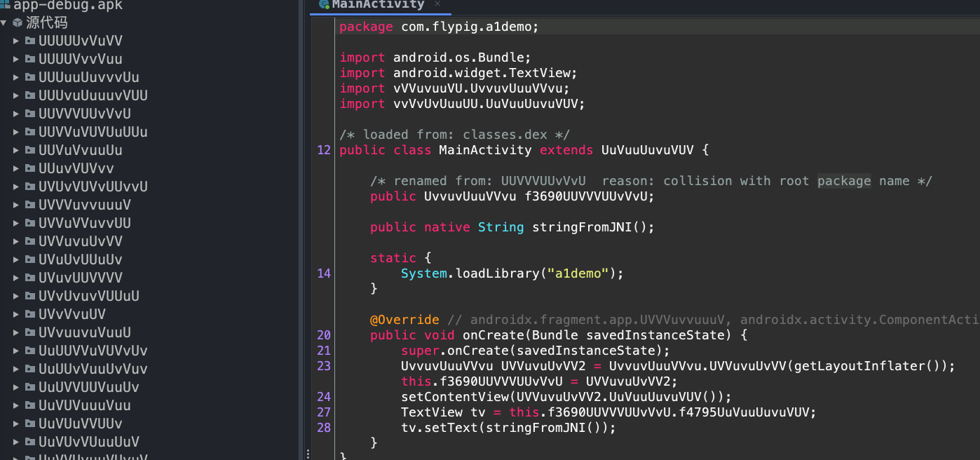Click line number 20 in the gutter
Screen dimensions: 980x460
[323, 335]
